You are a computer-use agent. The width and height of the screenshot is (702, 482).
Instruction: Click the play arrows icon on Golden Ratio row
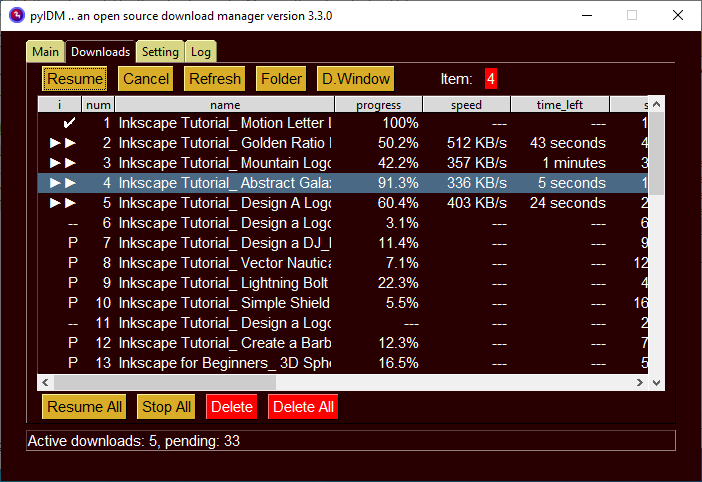(63, 143)
